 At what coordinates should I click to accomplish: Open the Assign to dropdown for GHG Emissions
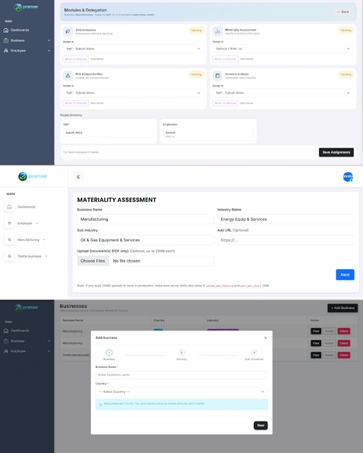click(x=133, y=49)
